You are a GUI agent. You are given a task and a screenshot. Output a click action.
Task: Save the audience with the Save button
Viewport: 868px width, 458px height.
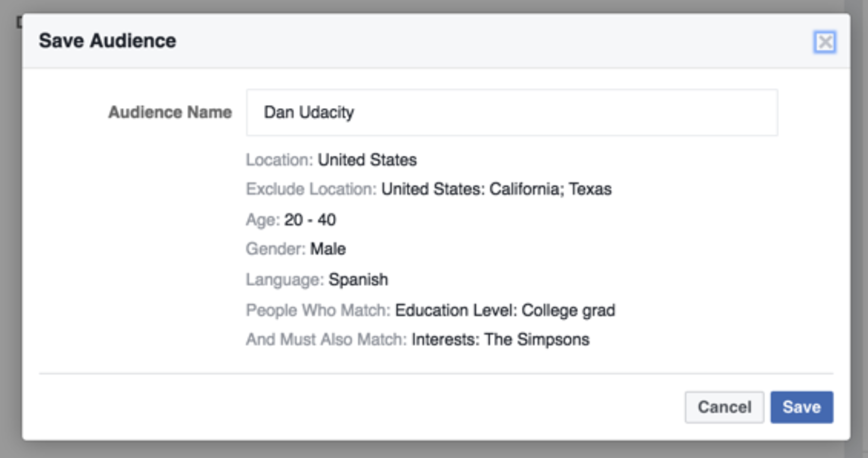(x=801, y=407)
